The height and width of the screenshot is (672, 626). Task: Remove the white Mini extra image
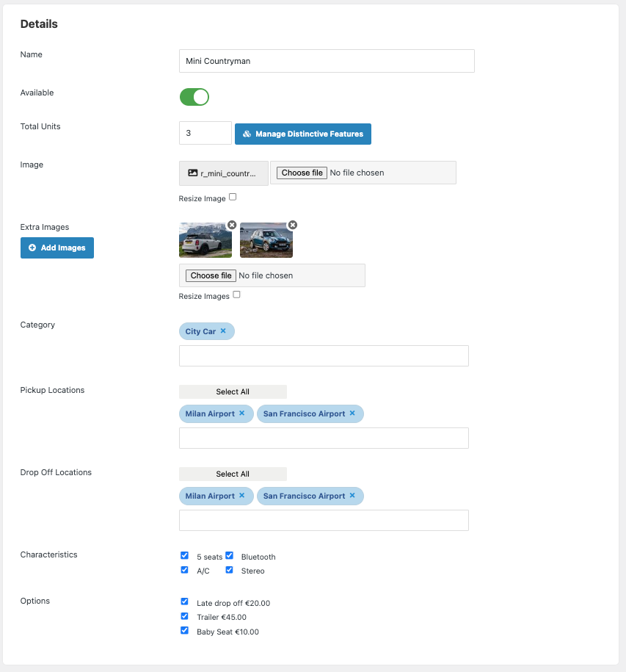click(x=232, y=225)
